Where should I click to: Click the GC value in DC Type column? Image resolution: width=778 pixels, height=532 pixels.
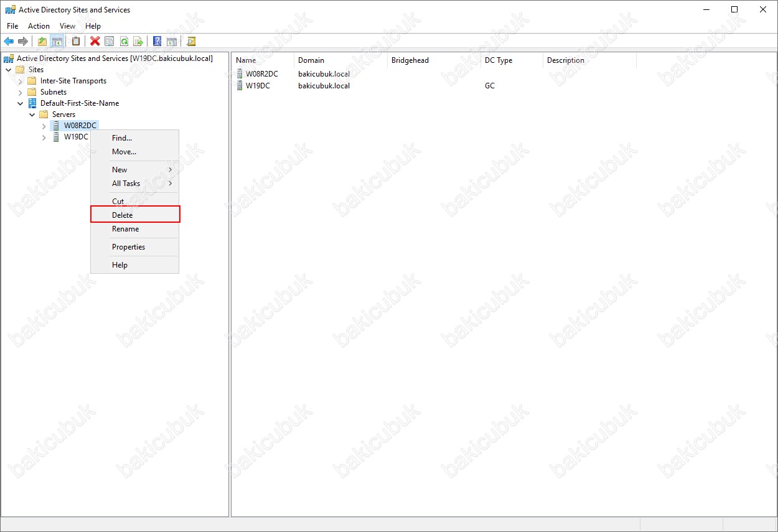coord(490,86)
